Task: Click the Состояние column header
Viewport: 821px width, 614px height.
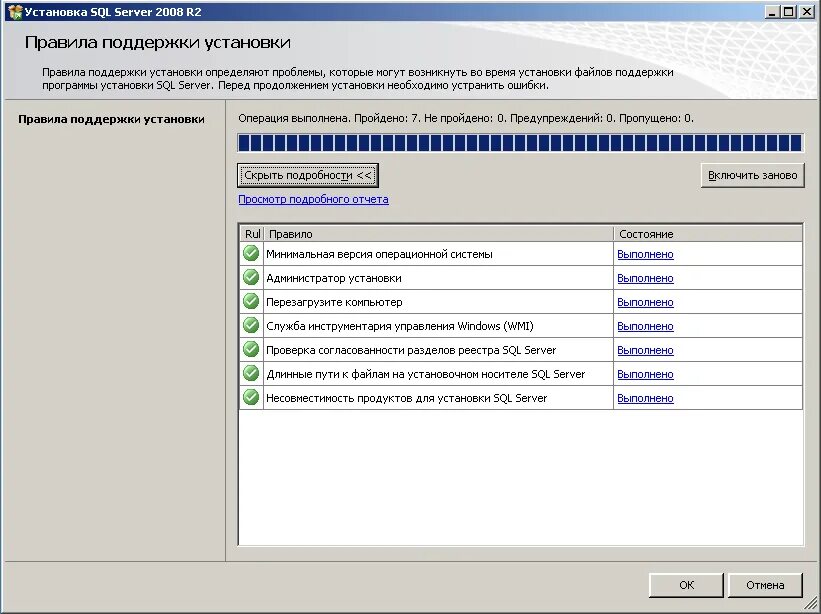Action: [x=708, y=234]
